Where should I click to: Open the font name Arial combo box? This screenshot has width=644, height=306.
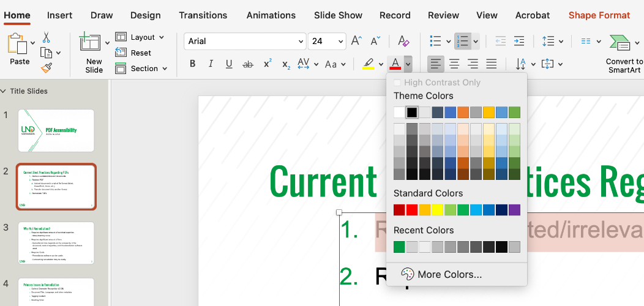[245, 41]
